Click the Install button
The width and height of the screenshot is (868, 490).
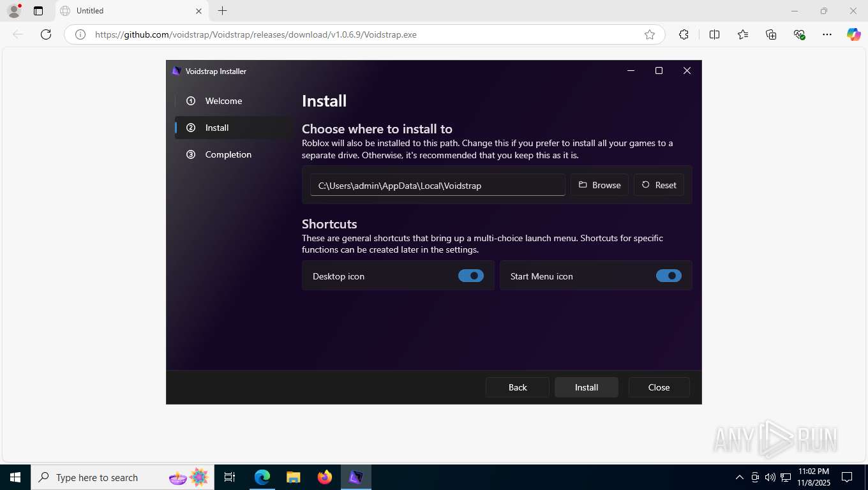587,387
